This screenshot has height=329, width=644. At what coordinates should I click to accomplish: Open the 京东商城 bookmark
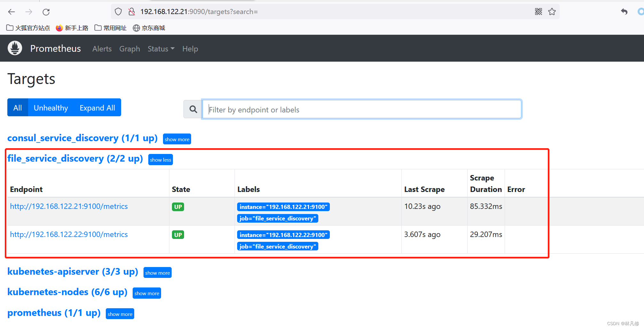click(149, 28)
